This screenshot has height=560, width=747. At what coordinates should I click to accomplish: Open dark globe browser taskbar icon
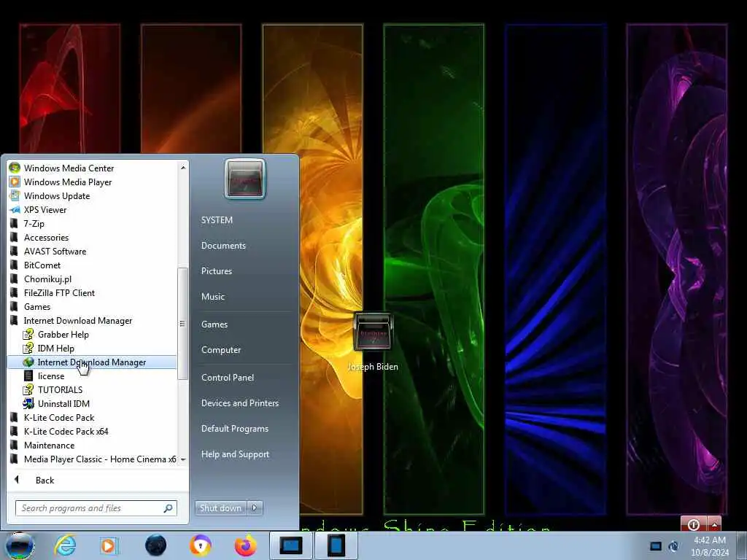[x=156, y=545]
